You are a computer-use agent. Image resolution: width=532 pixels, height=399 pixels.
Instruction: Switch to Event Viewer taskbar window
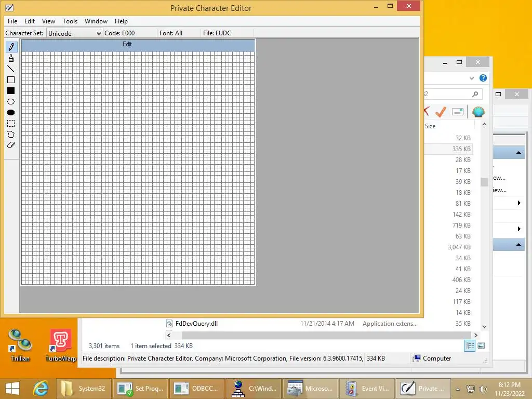[367, 389]
